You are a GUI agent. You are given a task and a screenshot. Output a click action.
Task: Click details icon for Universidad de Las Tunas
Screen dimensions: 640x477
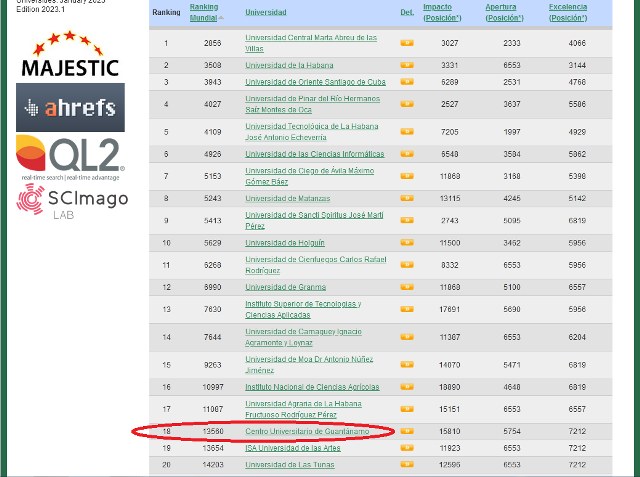coord(407,464)
